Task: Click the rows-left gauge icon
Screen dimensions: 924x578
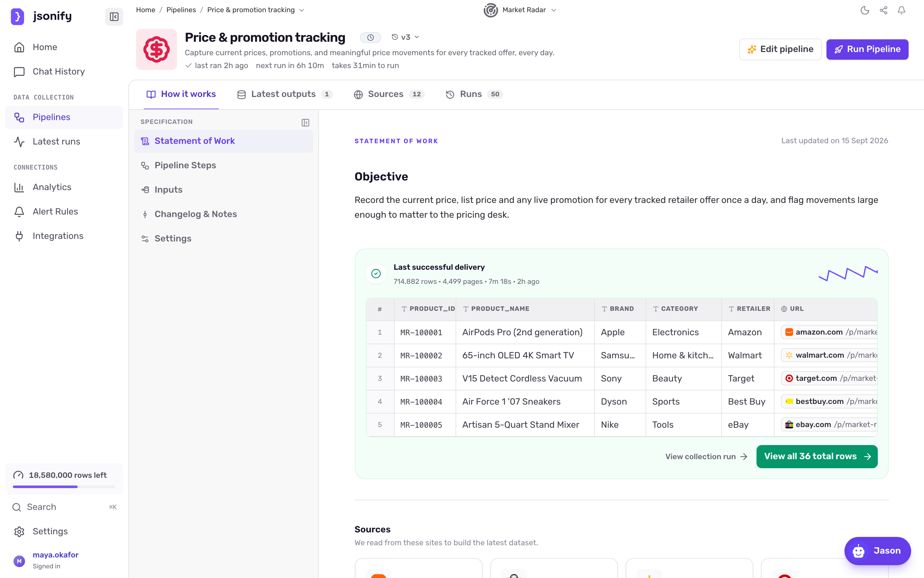Action: click(x=18, y=475)
